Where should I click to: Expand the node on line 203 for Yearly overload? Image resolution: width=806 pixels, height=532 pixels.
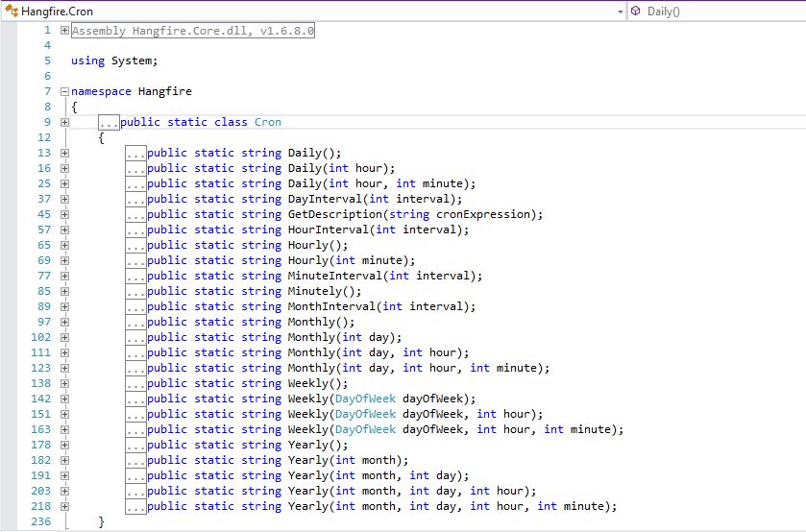pos(64,492)
